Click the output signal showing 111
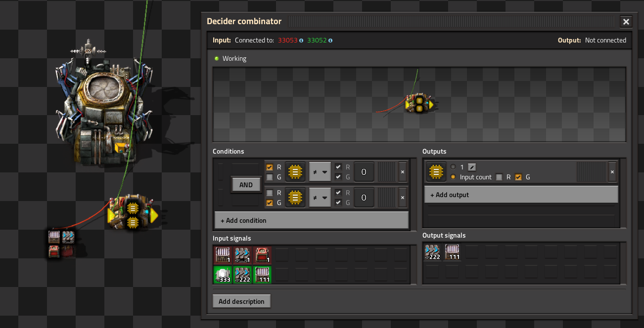The image size is (644, 328). pyautogui.click(x=453, y=252)
